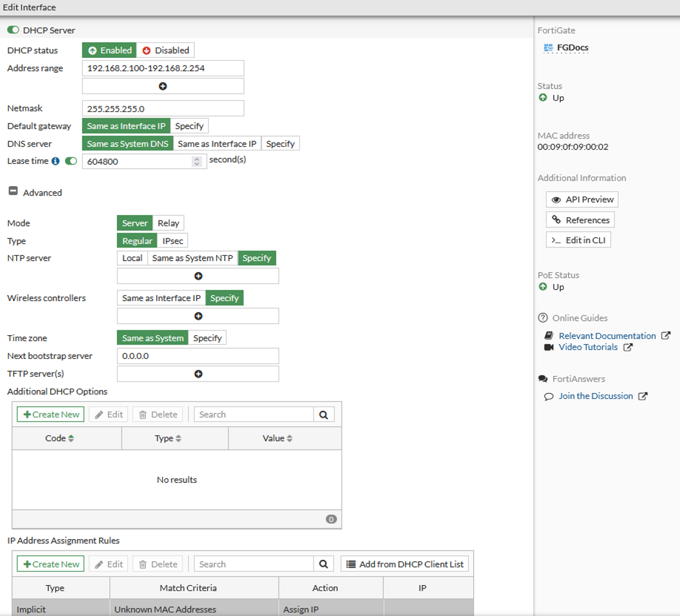680x616 pixels.
Task: Set DHCP status to Disabled
Action: (166, 50)
